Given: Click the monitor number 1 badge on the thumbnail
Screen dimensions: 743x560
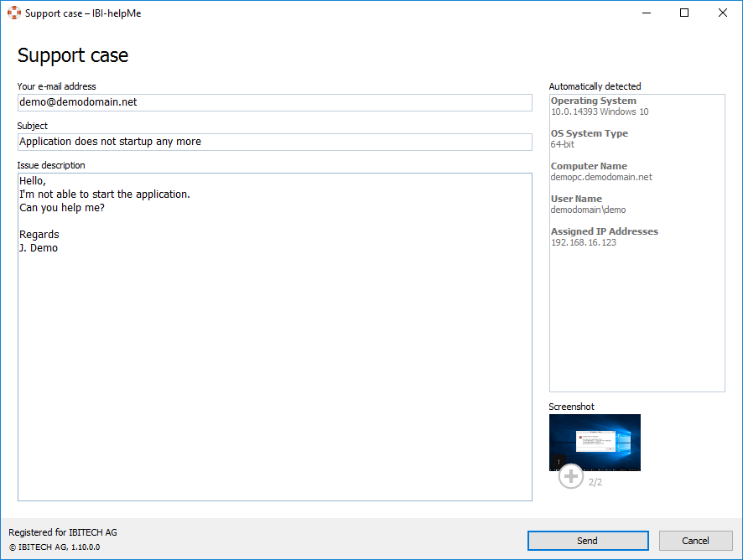Looking at the screenshot, I should point(559,462).
